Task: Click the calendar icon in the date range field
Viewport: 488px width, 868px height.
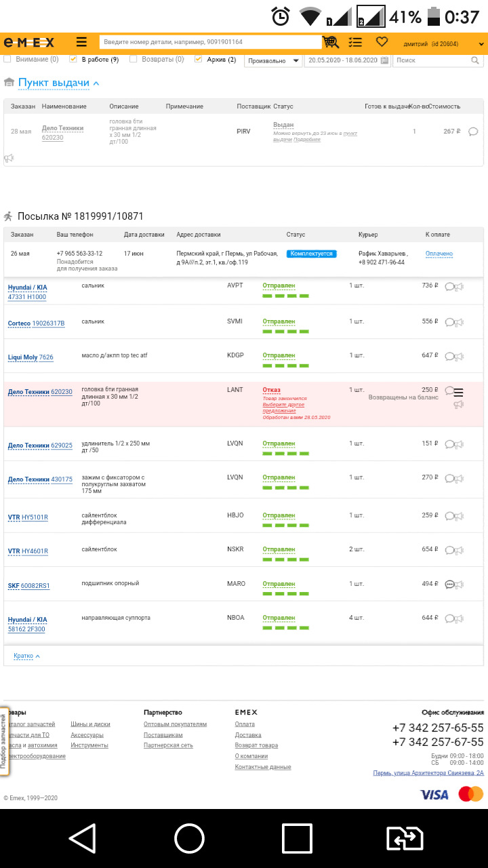Action: pyautogui.click(x=385, y=60)
